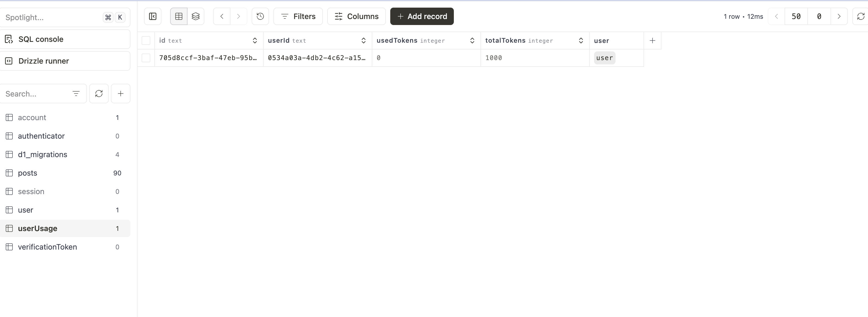The width and height of the screenshot is (868, 317).
Task: Select the posts table
Action: coord(28,173)
